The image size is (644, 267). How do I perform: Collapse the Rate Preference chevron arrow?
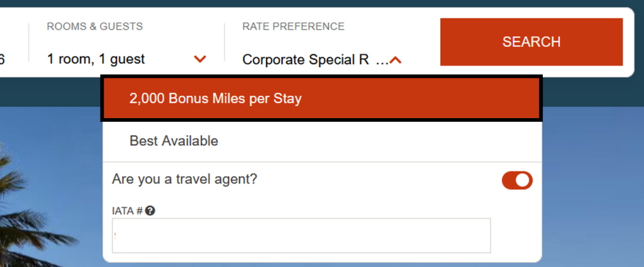click(x=396, y=60)
